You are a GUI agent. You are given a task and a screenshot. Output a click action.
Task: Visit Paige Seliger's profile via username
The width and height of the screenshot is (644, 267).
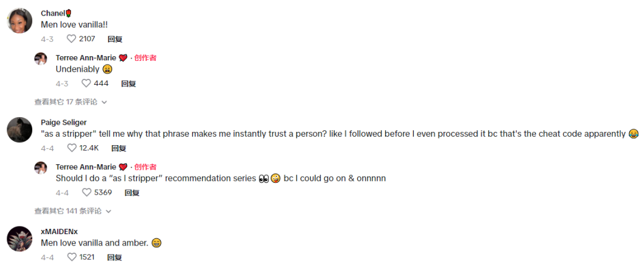coord(64,122)
